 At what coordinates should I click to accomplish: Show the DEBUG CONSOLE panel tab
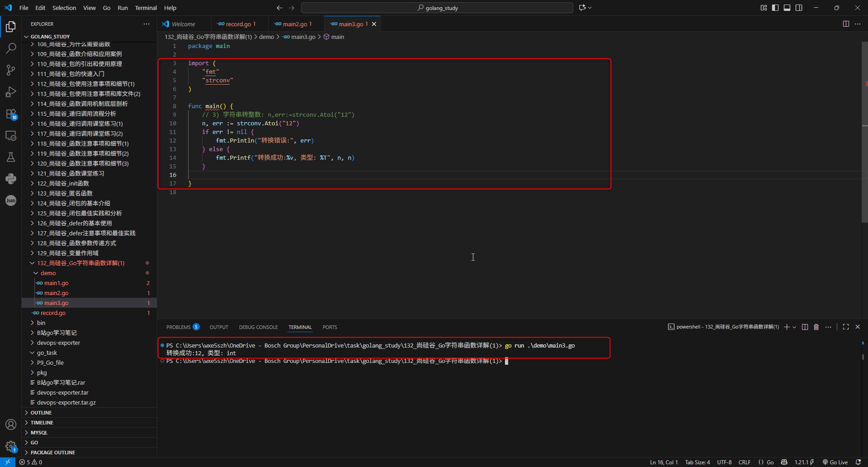pos(259,327)
